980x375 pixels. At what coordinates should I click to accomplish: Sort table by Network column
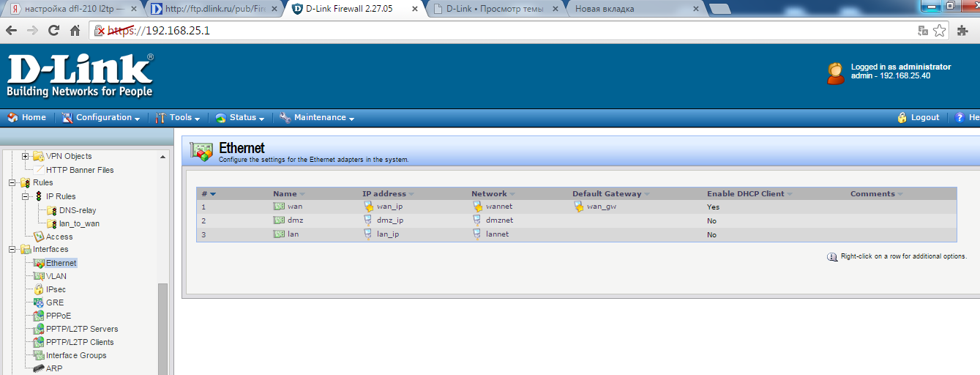coord(493,194)
